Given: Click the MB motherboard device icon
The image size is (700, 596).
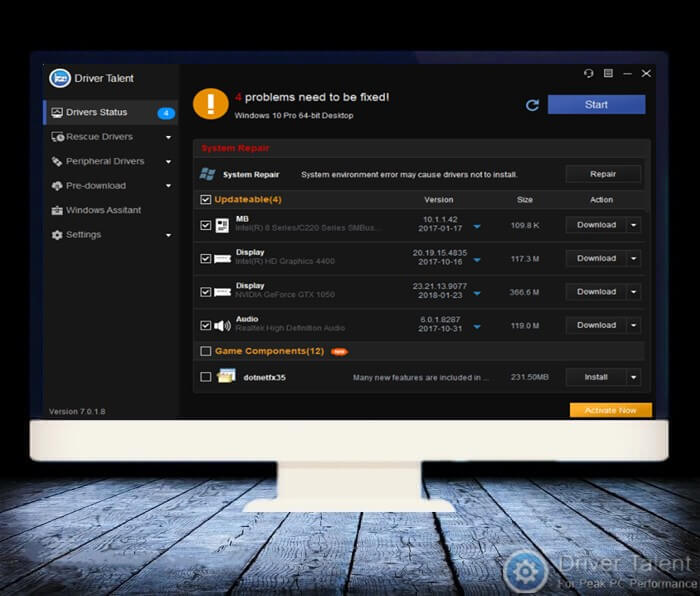Looking at the screenshot, I should point(222,225).
